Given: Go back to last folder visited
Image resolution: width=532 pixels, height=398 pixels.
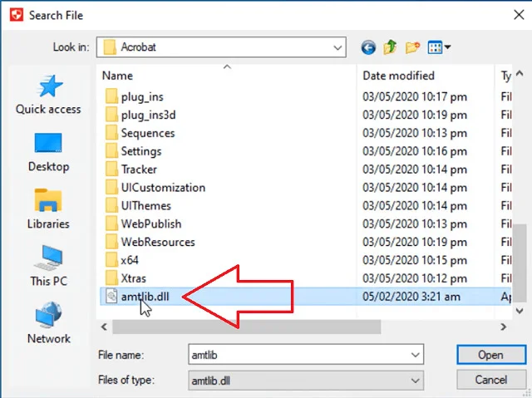Looking at the screenshot, I should [368, 47].
